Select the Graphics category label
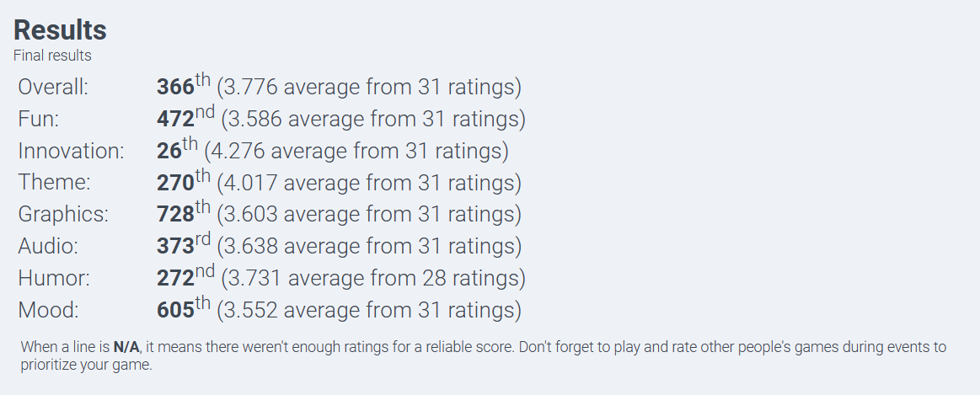Image resolution: width=980 pixels, height=395 pixels. pos(63,215)
